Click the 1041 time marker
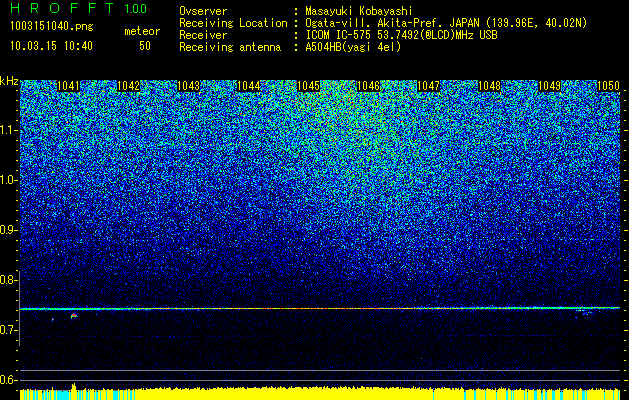The width and height of the screenshot is (629, 400). point(69,86)
